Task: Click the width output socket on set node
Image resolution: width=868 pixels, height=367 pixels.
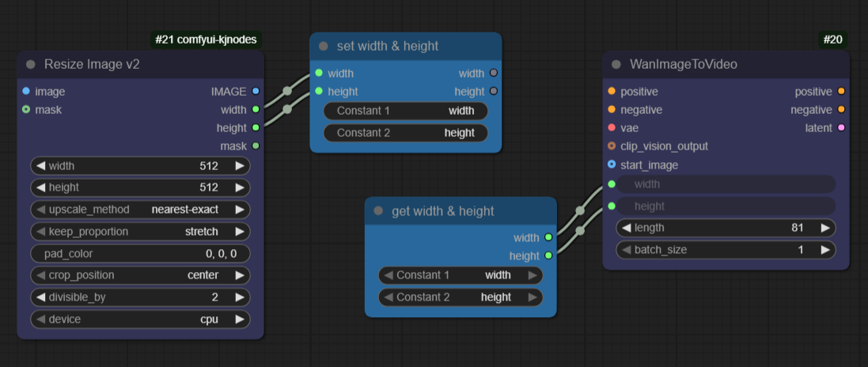Action: pyautogui.click(x=493, y=73)
